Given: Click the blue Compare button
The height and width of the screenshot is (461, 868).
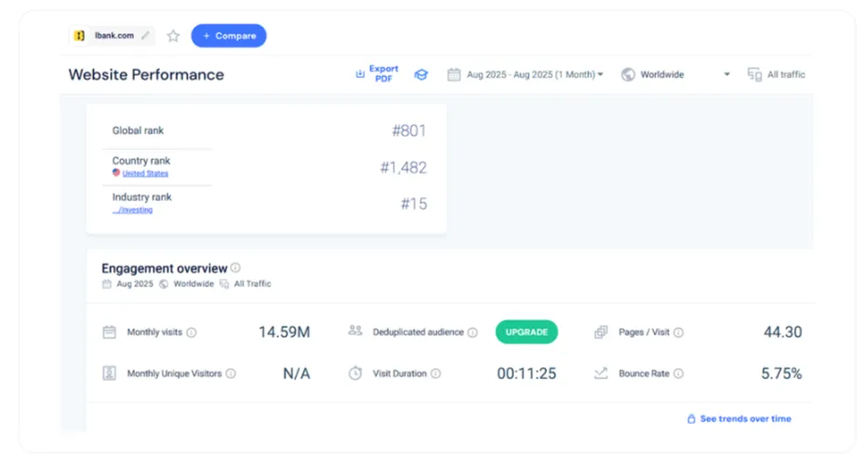Looking at the screenshot, I should click(x=229, y=36).
